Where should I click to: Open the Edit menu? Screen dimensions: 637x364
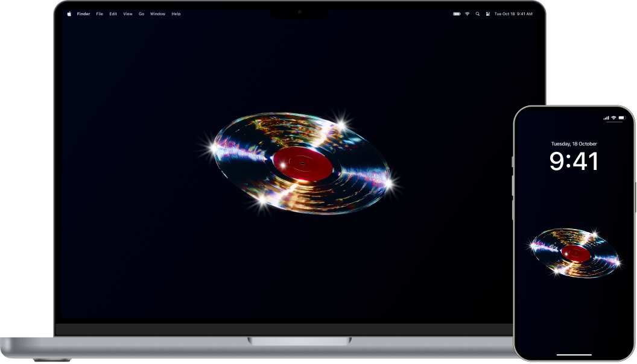(112, 13)
